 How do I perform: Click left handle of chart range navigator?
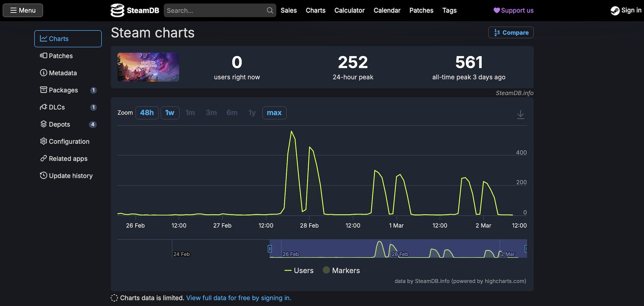(270, 249)
